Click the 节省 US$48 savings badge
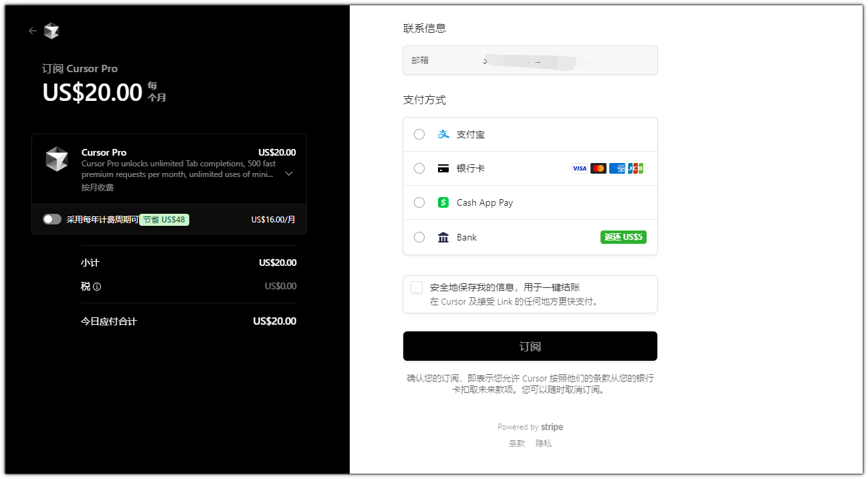The height and width of the screenshot is (479, 868). (164, 219)
